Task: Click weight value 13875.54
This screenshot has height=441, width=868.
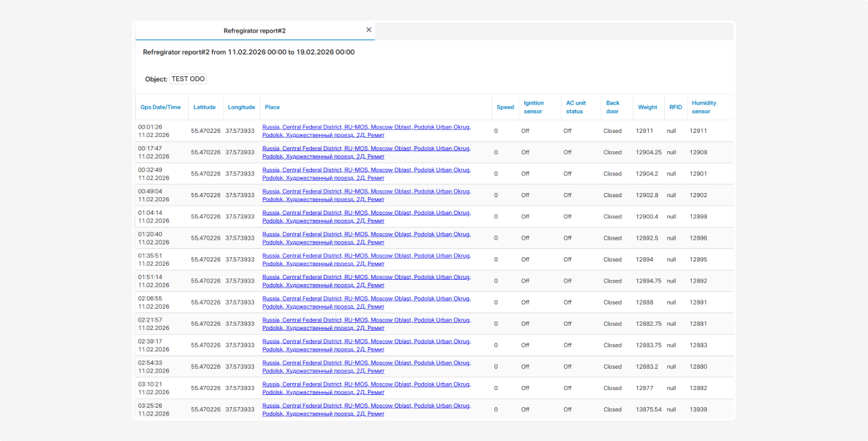Action: click(x=649, y=410)
